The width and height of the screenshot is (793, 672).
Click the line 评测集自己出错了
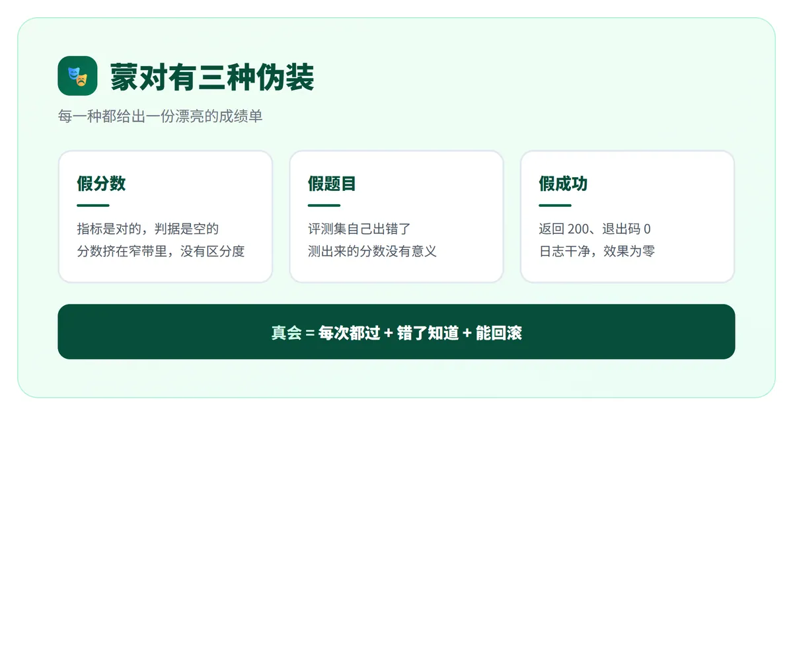[x=359, y=229]
